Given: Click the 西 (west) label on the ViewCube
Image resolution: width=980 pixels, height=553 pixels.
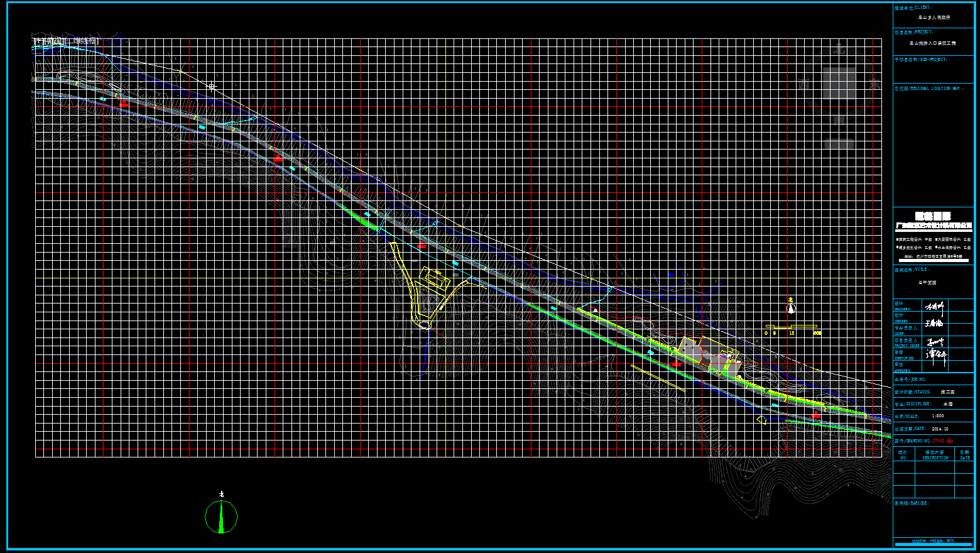Looking at the screenshot, I should pyautogui.click(x=804, y=85).
